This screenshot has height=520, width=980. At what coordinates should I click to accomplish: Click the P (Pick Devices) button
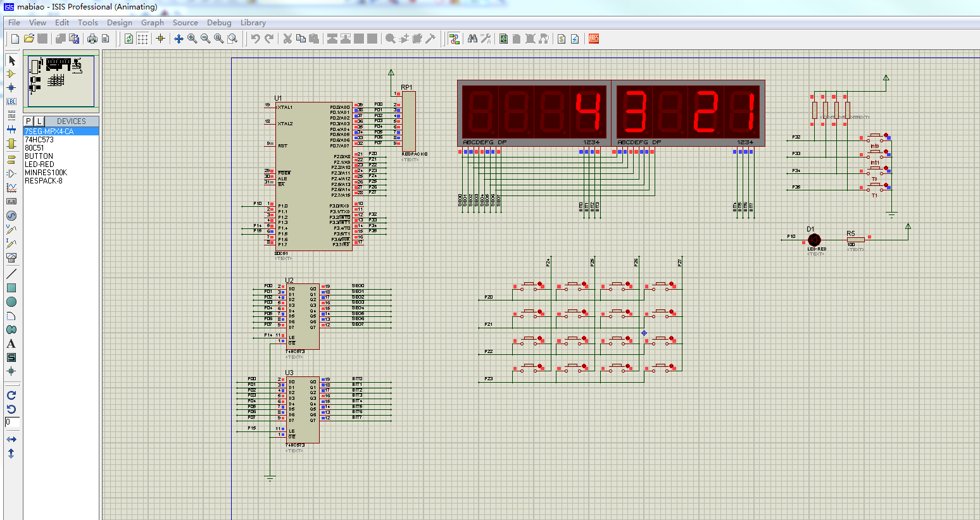[x=28, y=121]
